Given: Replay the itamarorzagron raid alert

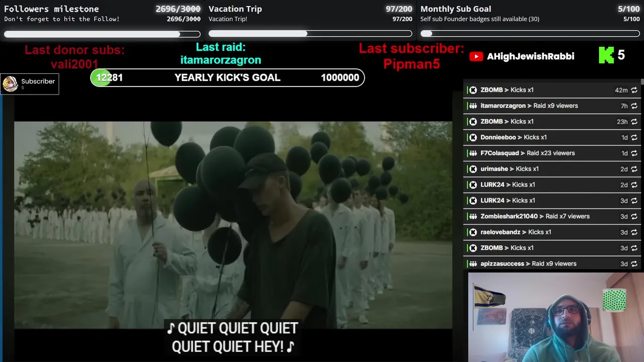Looking at the screenshot, I should point(634,106).
